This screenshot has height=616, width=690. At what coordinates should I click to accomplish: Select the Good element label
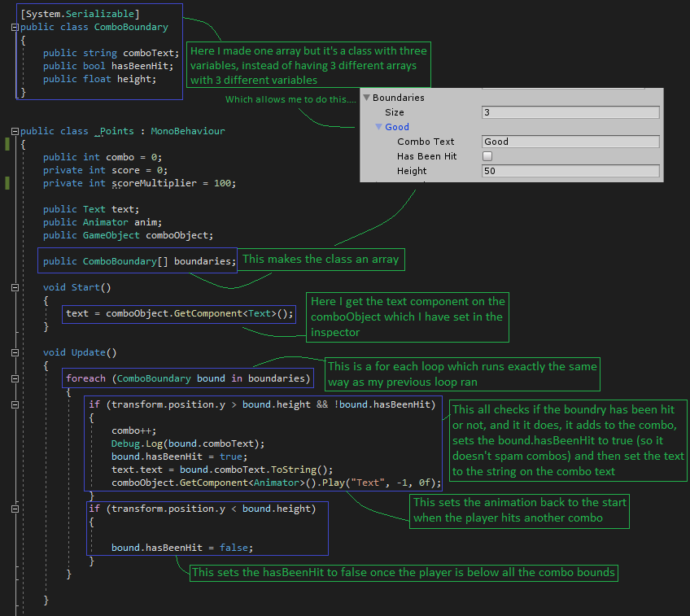coord(397,127)
